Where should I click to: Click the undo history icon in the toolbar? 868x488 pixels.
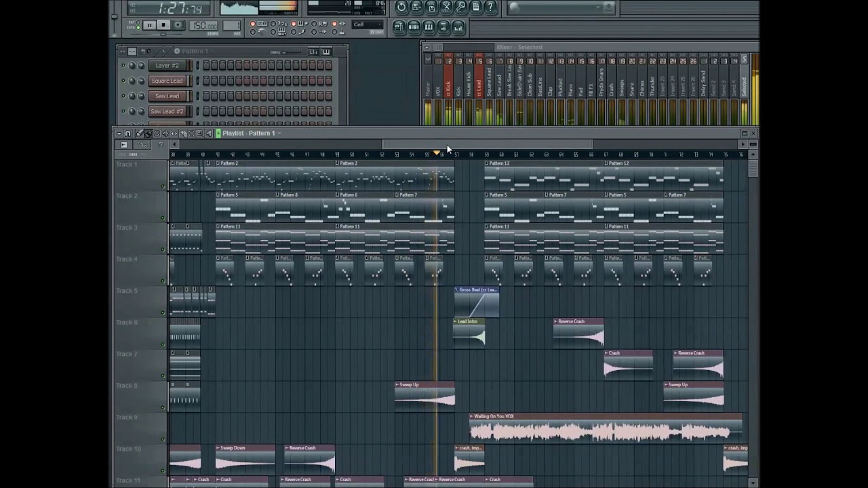pos(401,7)
